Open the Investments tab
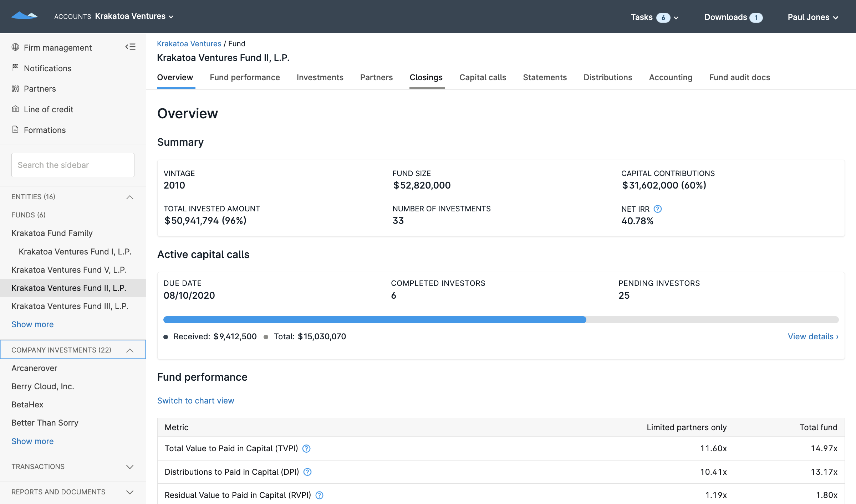Screen dimensions: 856x504 [x=320, y=77]
